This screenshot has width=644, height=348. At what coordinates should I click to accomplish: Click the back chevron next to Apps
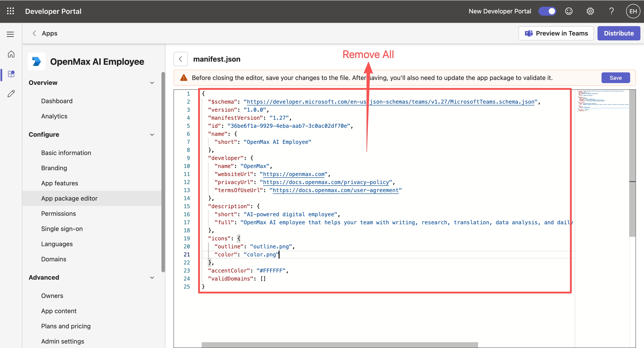[x=34, y=33]
